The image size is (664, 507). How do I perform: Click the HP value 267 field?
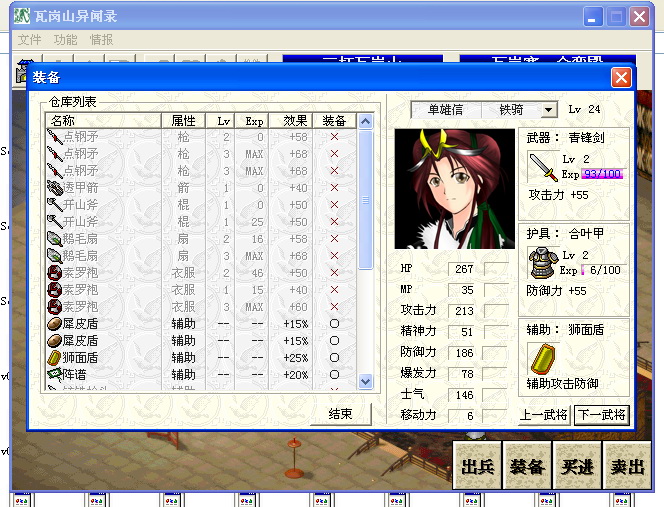pos(463,269)
